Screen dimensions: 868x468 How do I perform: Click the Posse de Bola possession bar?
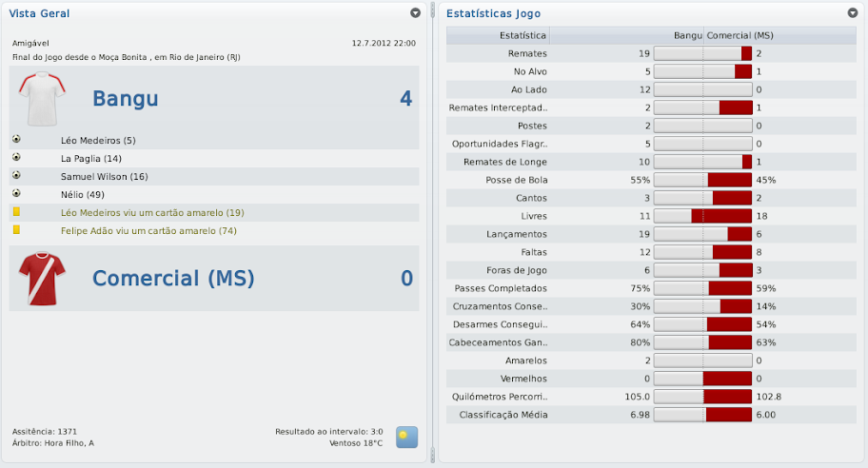coord(703,180)
